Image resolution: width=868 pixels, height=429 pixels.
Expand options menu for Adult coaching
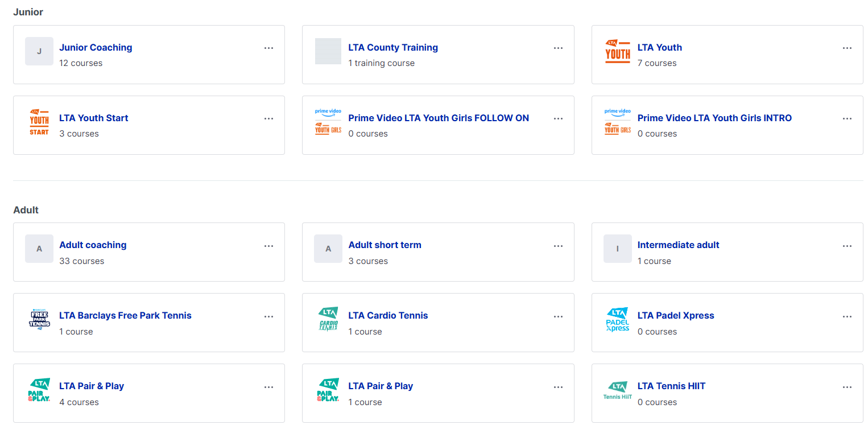tap(268, 246)
